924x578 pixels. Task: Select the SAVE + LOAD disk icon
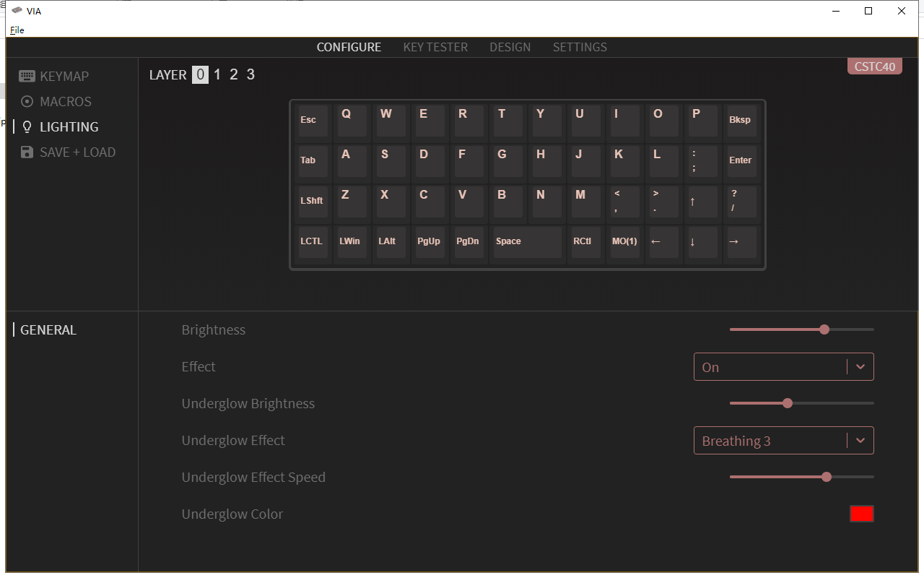tap(27, 152)
